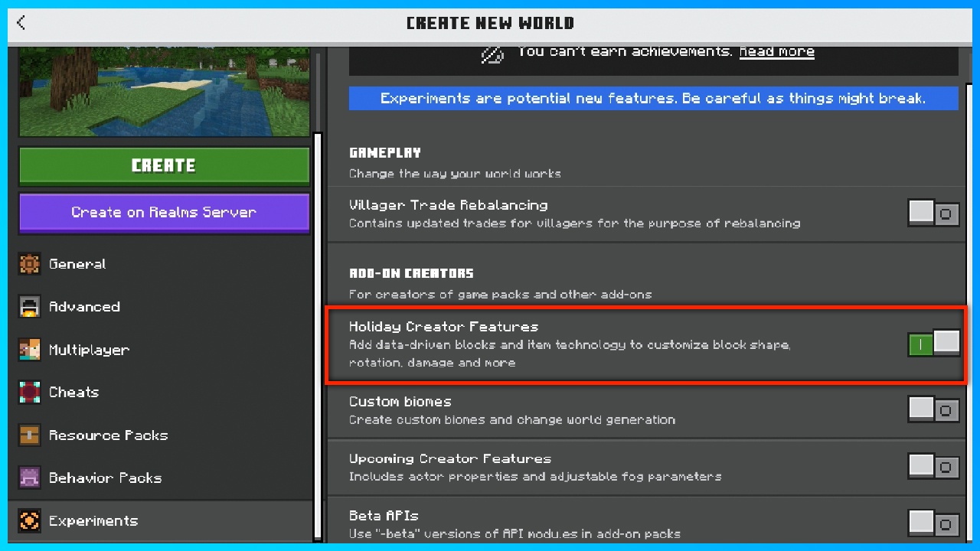Click the Cheats icon in sidebar
This screenshot has height=551, width=980.
[x=29, y=393]
